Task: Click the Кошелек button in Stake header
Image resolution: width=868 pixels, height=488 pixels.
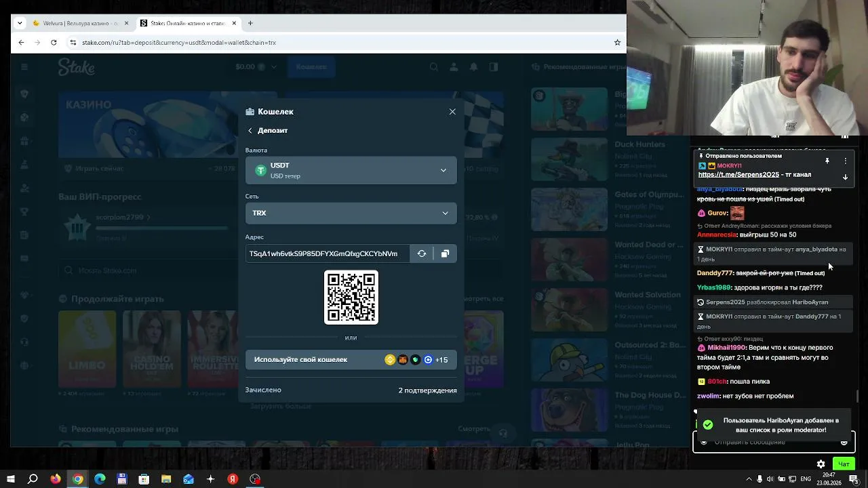Action: click(311, 67)
